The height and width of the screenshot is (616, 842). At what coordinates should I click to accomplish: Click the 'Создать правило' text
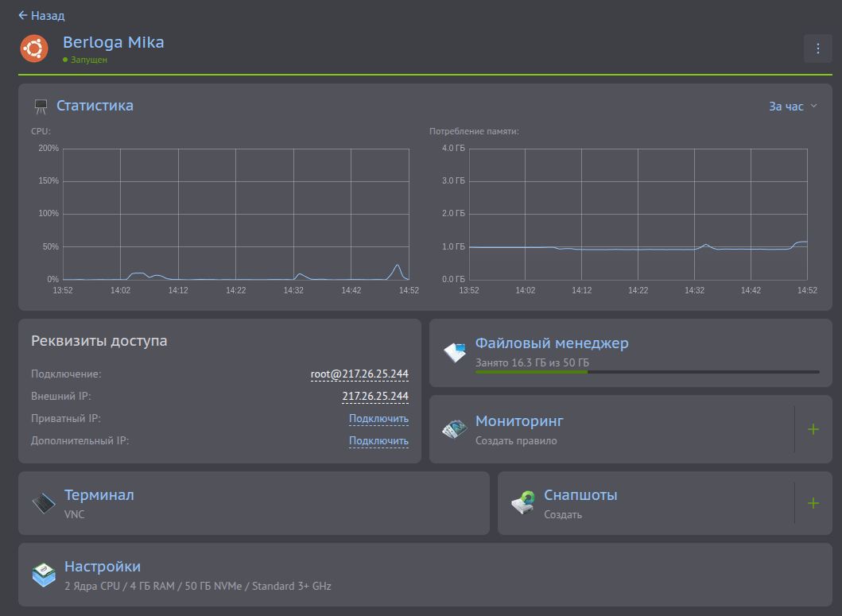516,441
